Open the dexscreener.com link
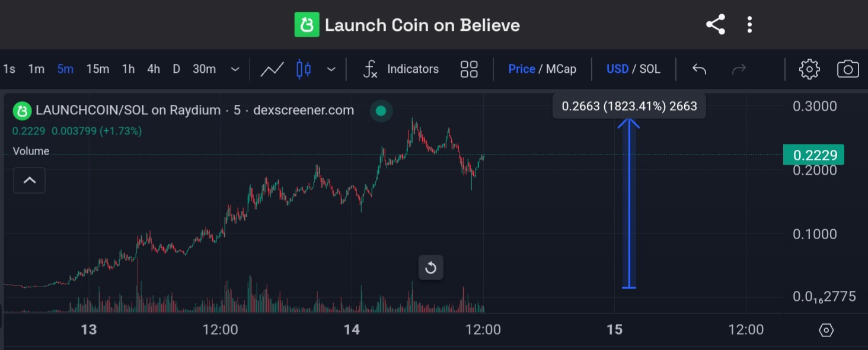This screenshot has width=868, height=350. click(303, 110)
